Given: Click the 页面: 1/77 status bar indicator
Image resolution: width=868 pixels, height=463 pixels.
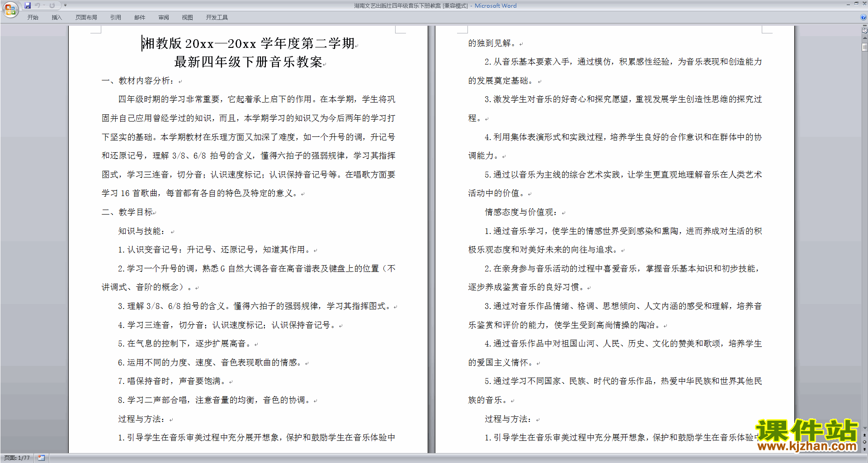Looking at the screenshot, I should pos(17,458).
